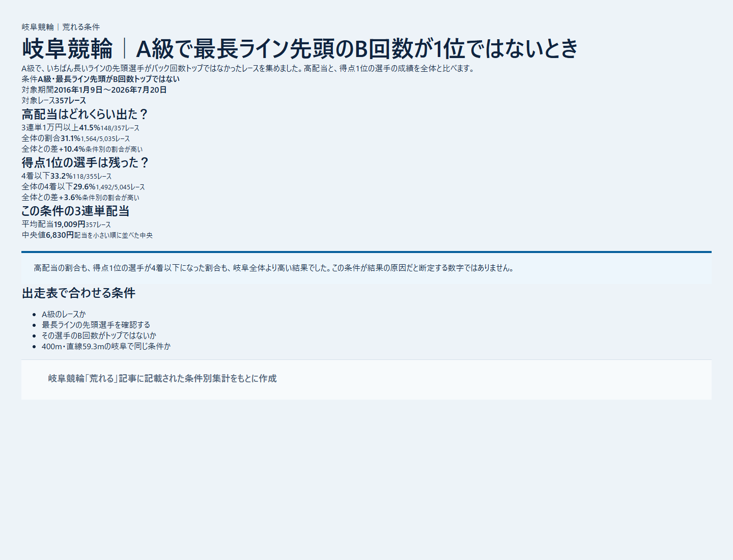Select the +10.4% difference value
733x560 pixels.
pyautogui.click(x=72, y=149)
